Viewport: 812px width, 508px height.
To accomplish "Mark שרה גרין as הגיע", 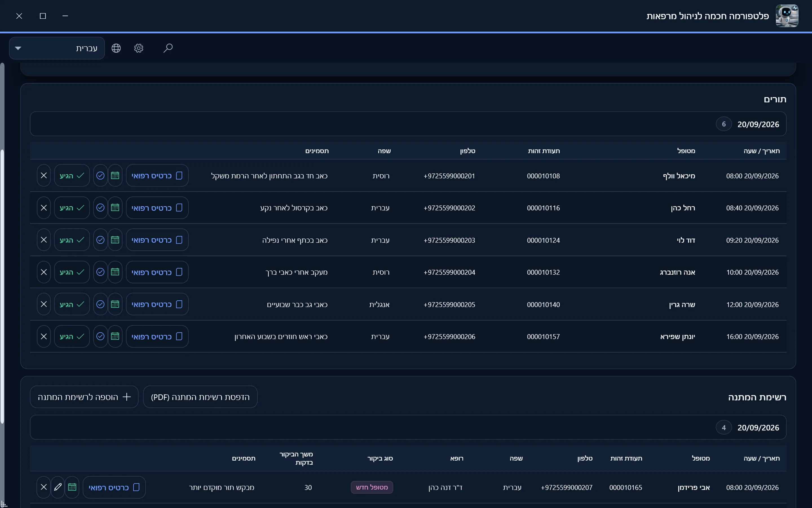I will [72, 304].
